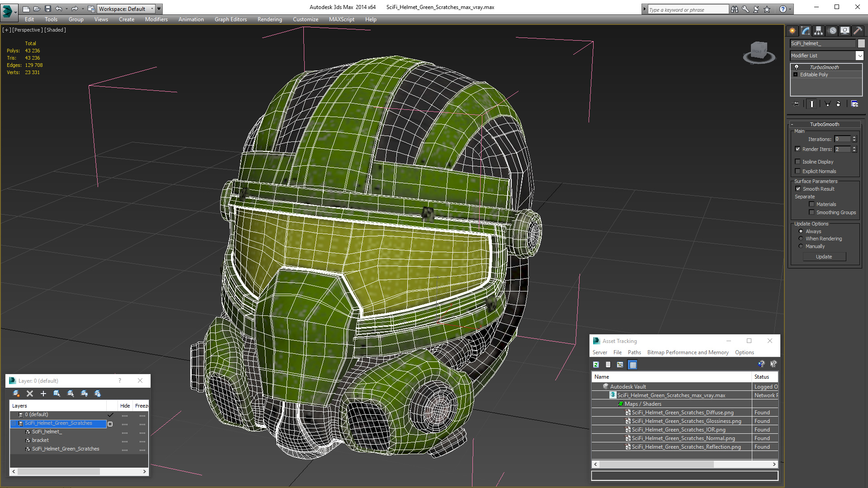
Task: Open the Rendering menu
Action: click(x=269, y=19)
